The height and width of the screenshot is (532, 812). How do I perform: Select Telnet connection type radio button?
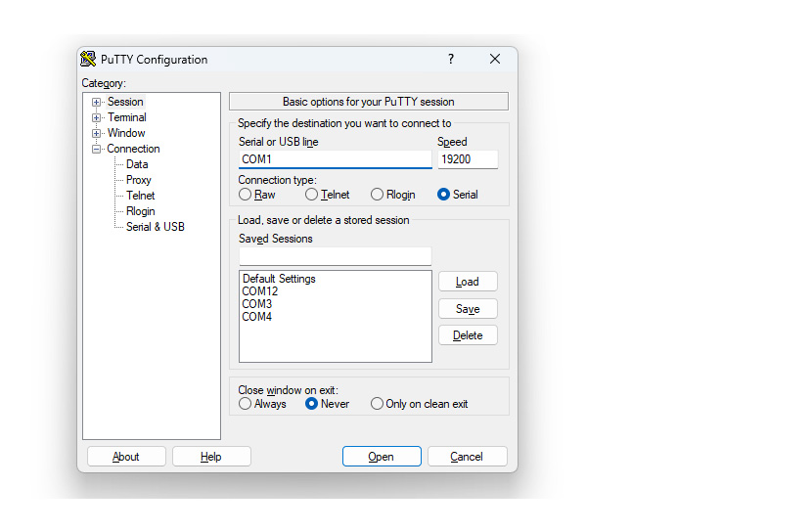(x=328, y=195)
